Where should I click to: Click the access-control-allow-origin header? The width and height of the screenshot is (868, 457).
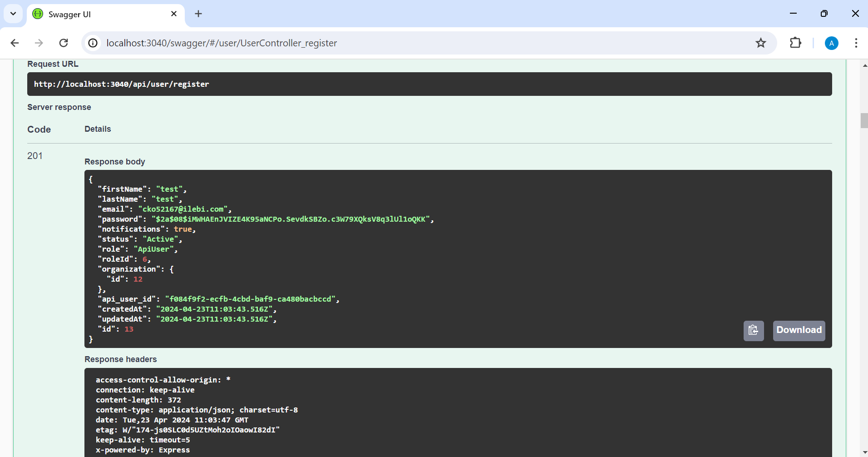point(163,380)
